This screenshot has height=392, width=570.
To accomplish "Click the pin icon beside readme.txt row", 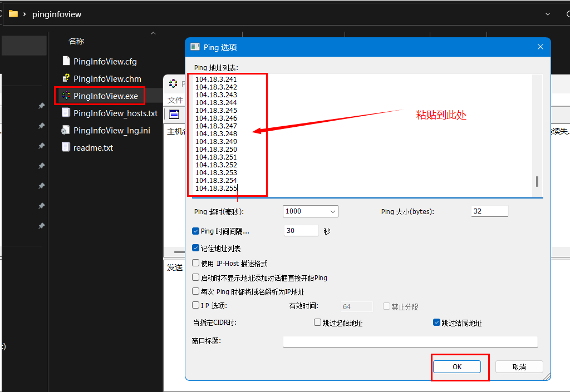I will (42, 146).
